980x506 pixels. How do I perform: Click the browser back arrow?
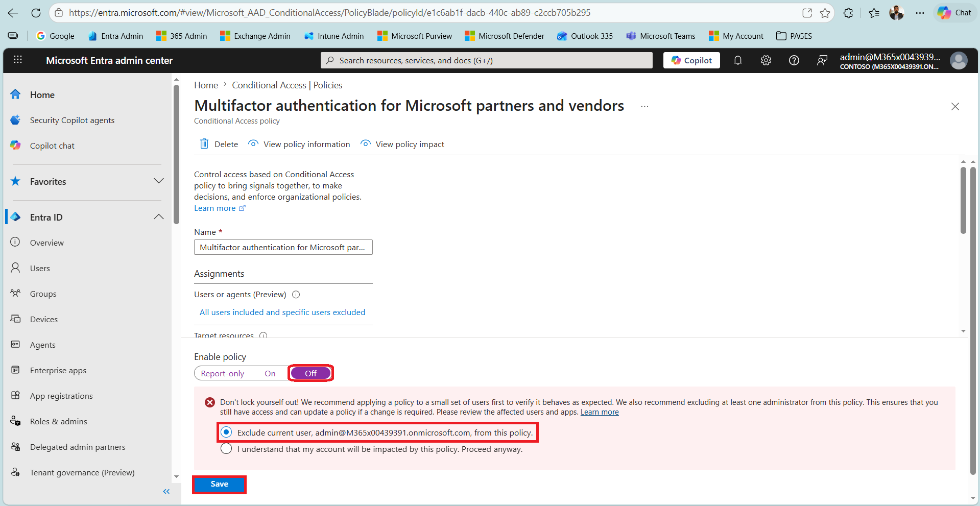[13, 13]
